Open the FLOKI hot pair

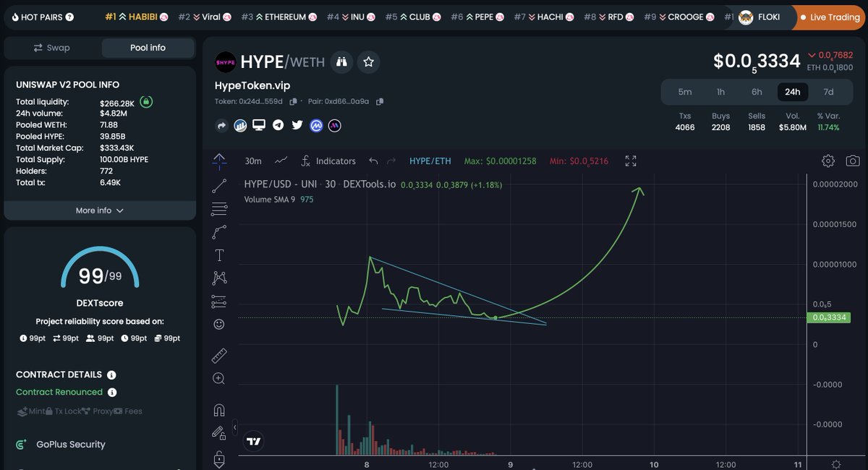[759, 17]
